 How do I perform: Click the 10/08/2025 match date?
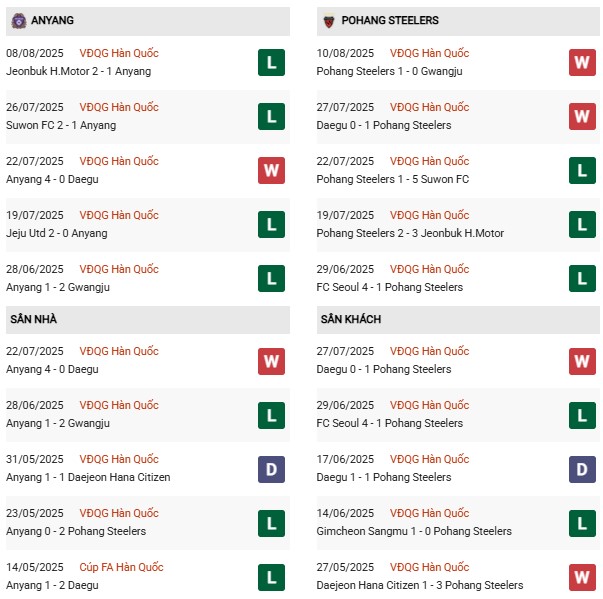[x=345, y=53]
